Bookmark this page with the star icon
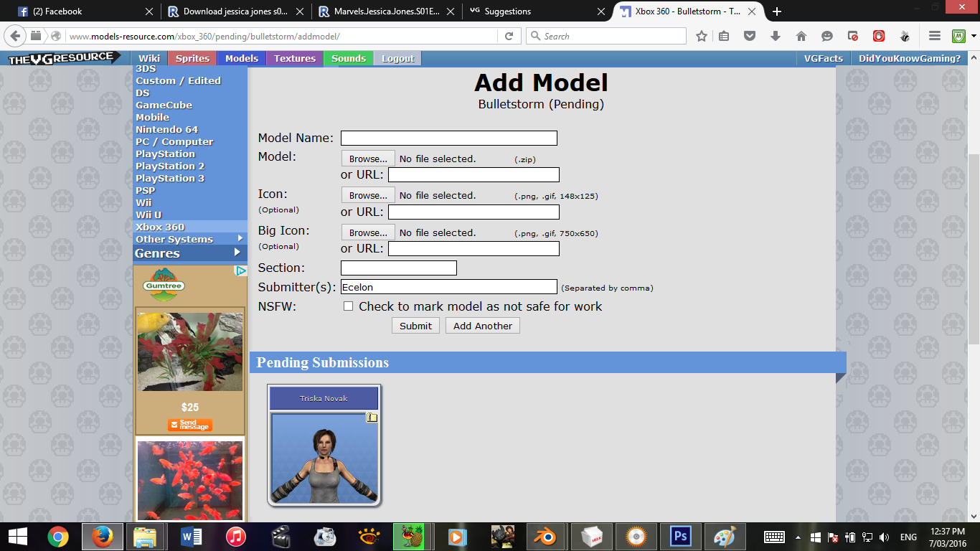This screenshot has width=980, height=551. pyautogui.click(x=701, y=36)
